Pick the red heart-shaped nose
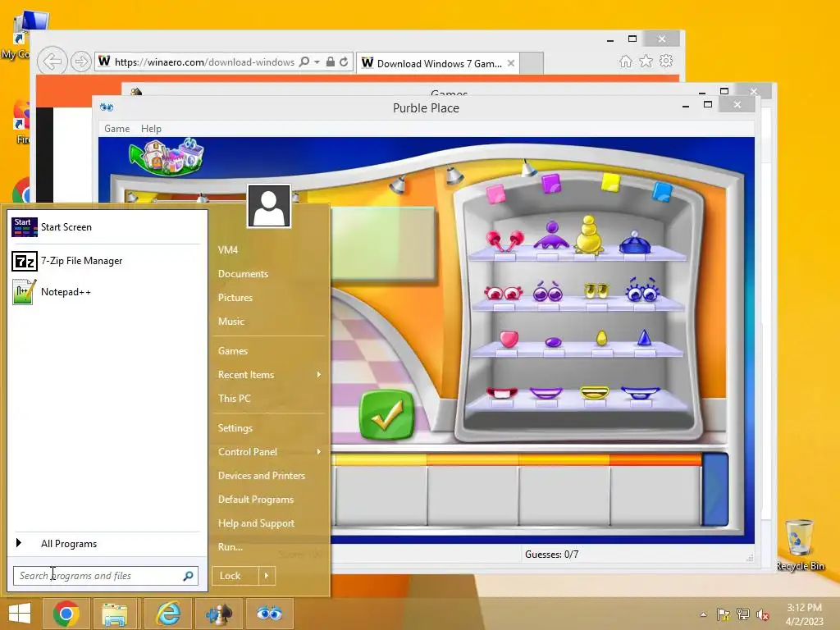Screen dimensions: 840x630 tap(509, 339)
